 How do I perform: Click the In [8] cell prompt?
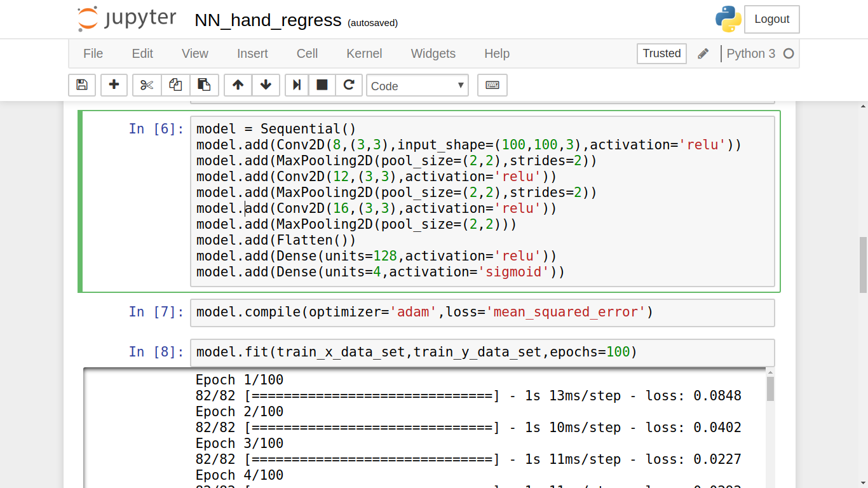point(156,352)
